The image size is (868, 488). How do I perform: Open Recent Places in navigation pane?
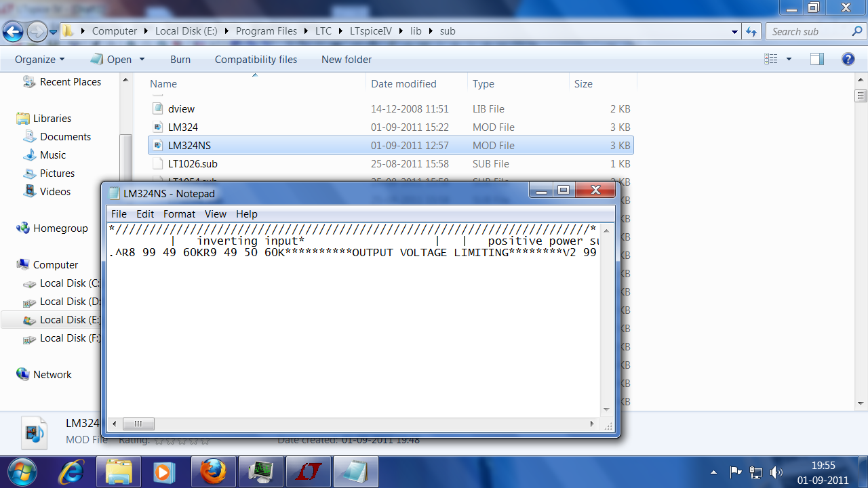point(71,81)
